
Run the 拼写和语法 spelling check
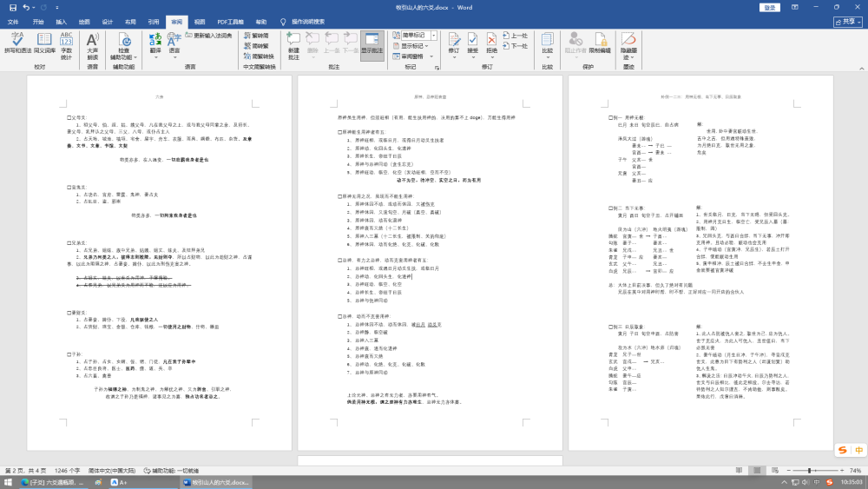coord(17,43)
